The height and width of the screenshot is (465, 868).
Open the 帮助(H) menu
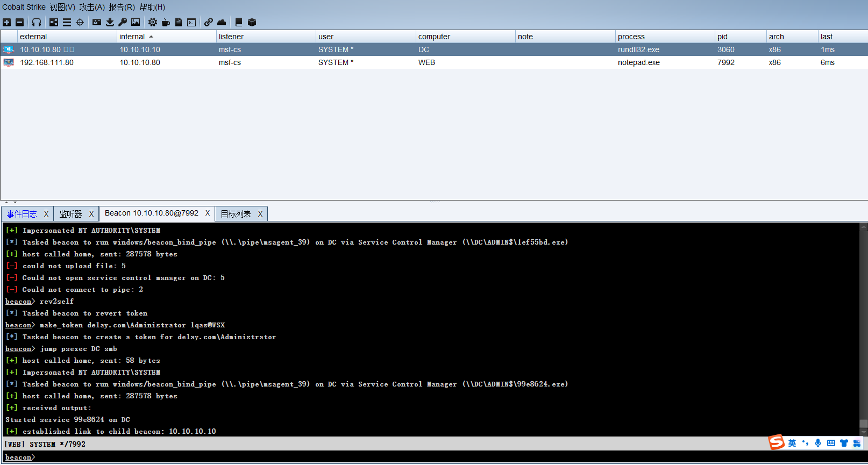152,7
